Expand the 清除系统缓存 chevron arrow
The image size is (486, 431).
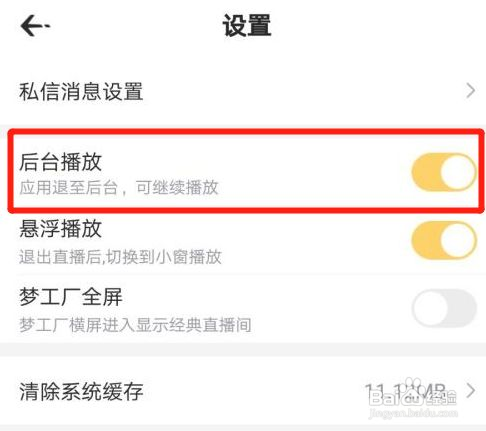(470, 391)
